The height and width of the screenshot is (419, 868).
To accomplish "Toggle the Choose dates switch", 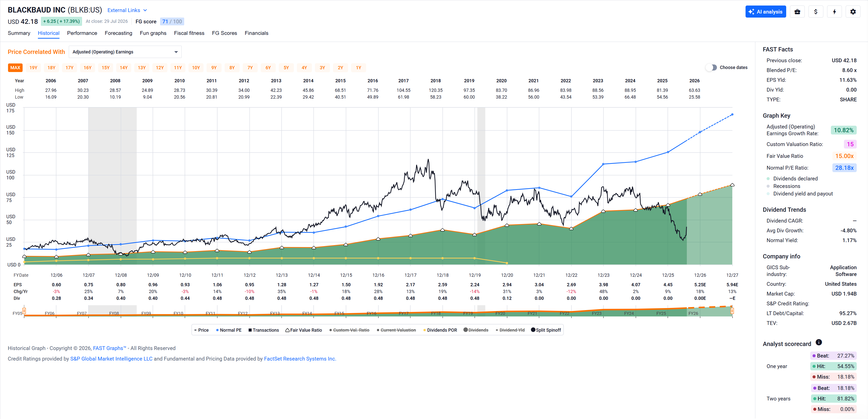I will coord(711,67).
